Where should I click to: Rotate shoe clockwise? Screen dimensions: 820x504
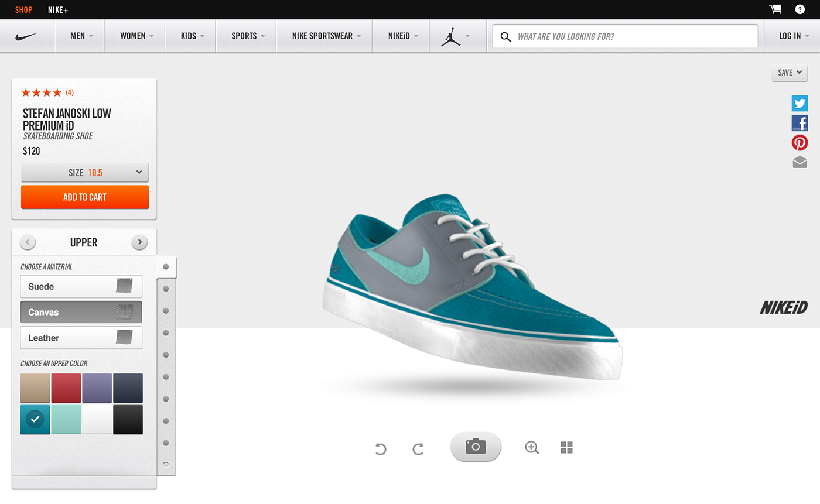pyautogui.click(x=418, y=449)
